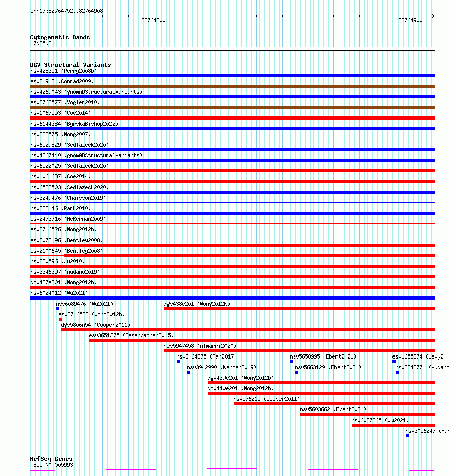Open the esv2073196 (Bentley2008) variant label
This screenshot has height=476, width=449.
(x=67, y=240)
